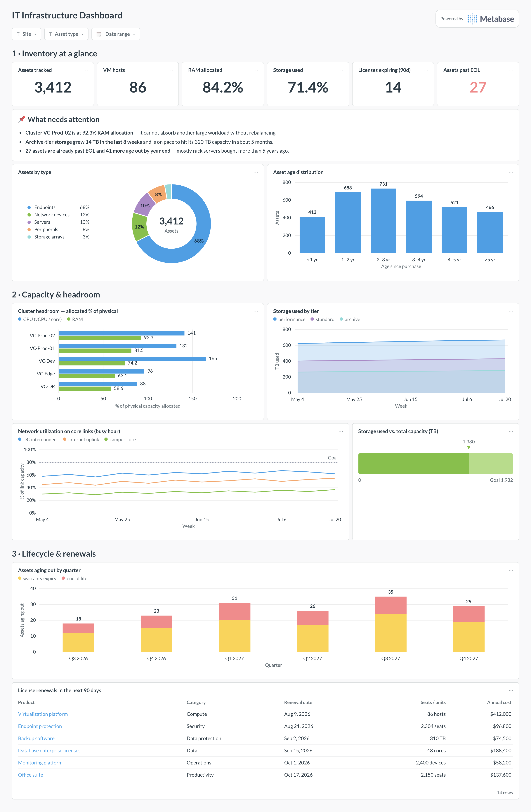531x812 pixels.
Task: Sort table by Seats / units column header
Action: [x=433, y=702]
